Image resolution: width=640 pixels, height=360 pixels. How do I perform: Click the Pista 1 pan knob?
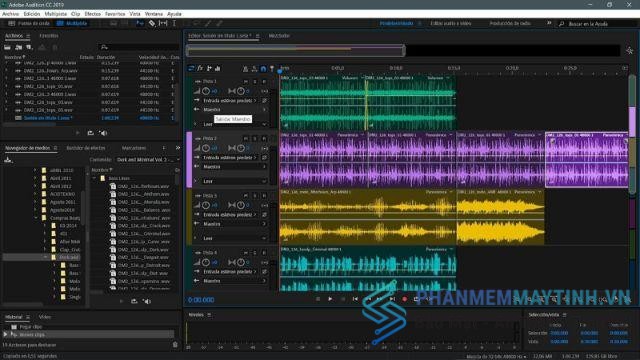click(x=241, y=91)
